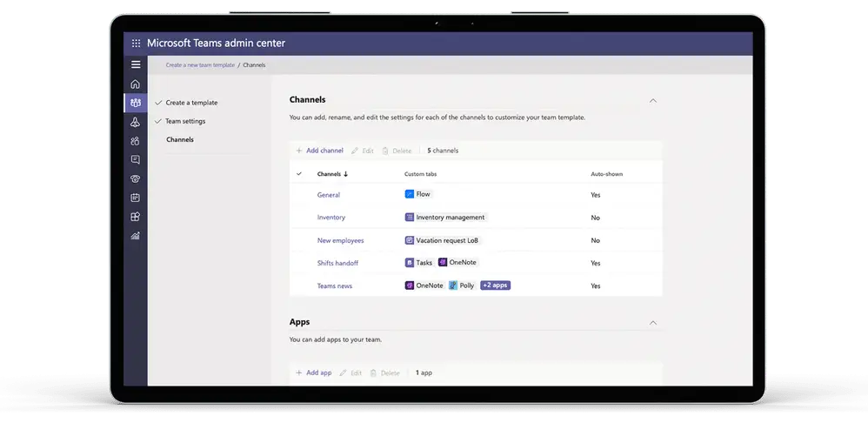Open the rocket deployment icon in sidebar
Image resolution: width=868 pixels, height=423 pixels.
tap(135, 122)
